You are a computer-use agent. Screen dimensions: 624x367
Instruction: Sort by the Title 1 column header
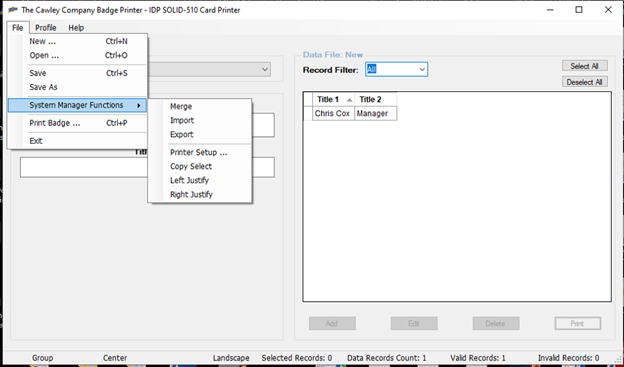pyautogui.click(x=333, y=100)
